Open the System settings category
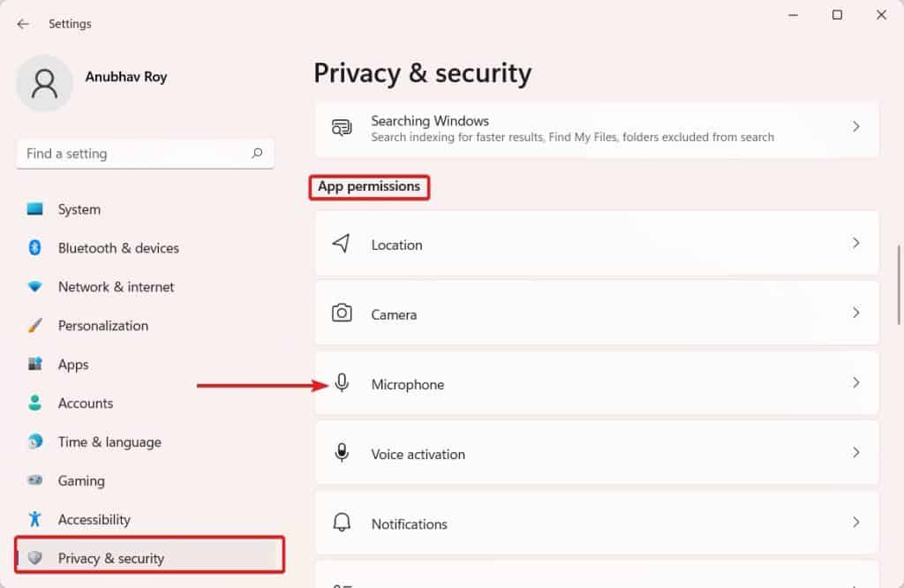This screenshot has width=904, height=588. [79, 209]
